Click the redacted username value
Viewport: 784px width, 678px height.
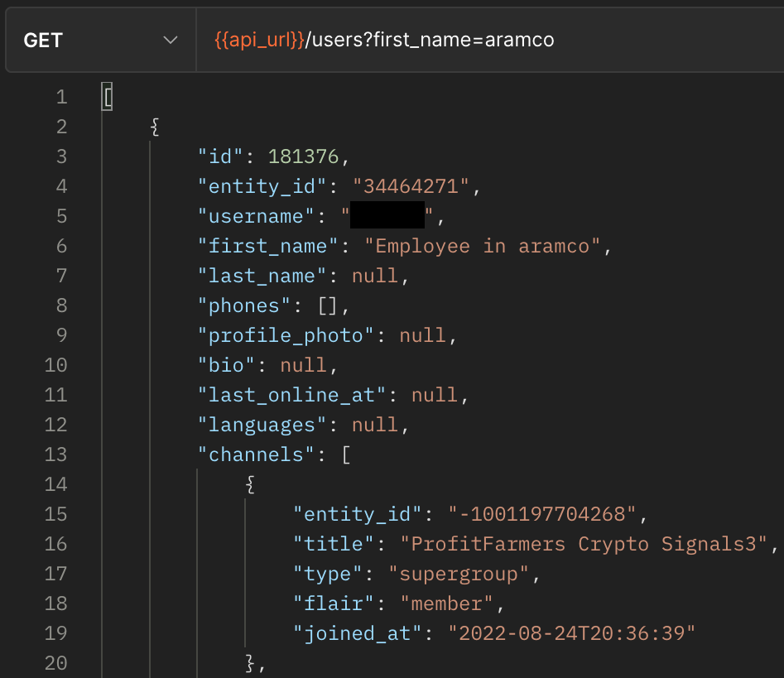coord(387,216)
